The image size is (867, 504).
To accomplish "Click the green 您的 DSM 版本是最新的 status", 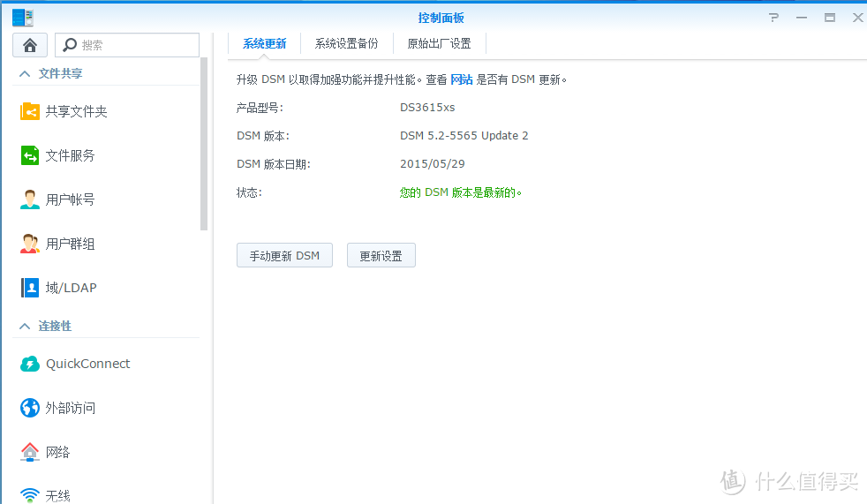I will coord(460,192).
